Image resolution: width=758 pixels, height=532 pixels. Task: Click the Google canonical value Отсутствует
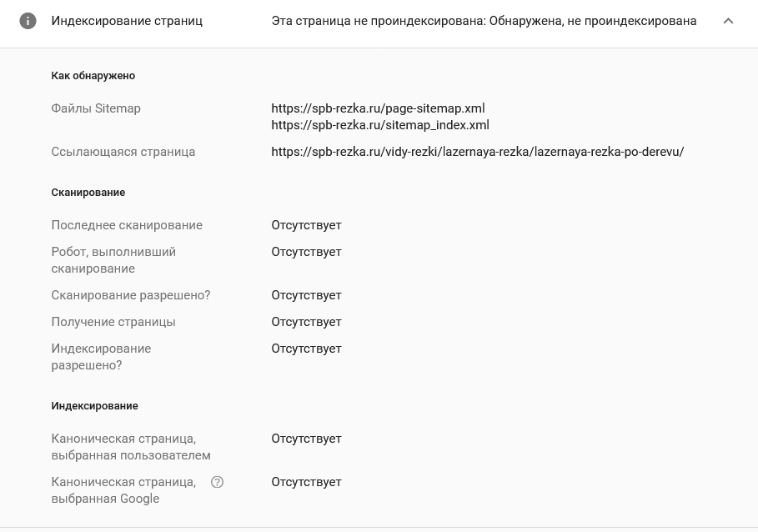(307, 482)
